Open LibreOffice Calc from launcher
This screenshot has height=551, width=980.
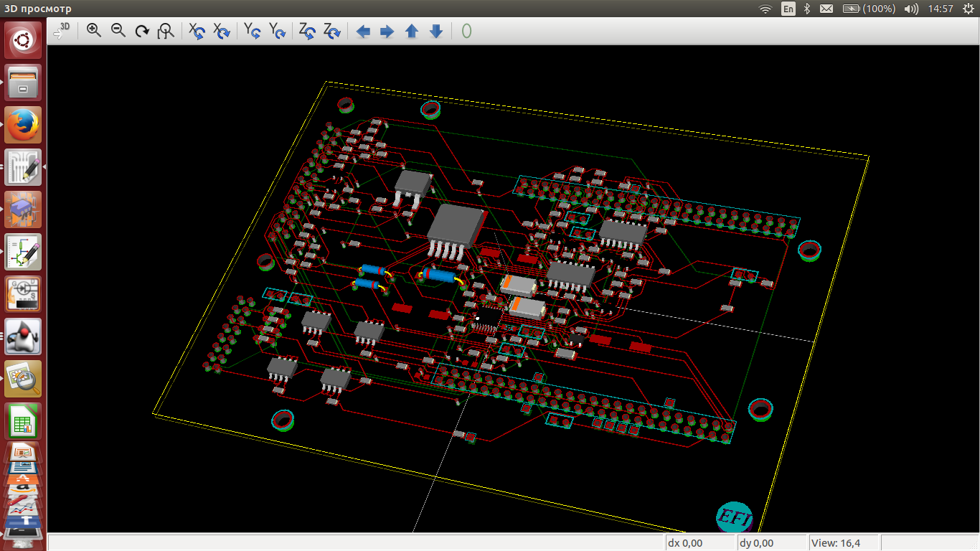pyautogui.click(x=24, y=421)
